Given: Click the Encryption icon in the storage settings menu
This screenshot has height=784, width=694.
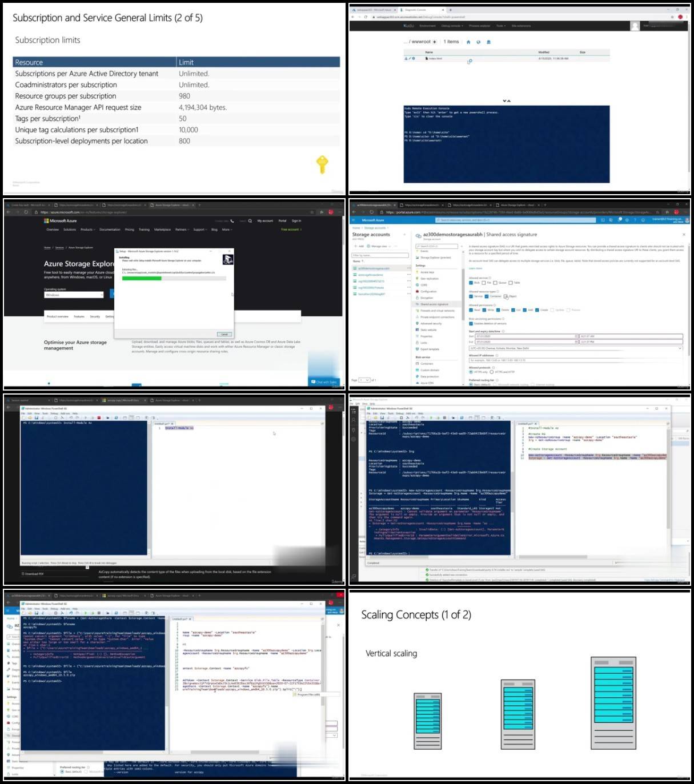Looking at the screenshot, I should click(418, 298).
